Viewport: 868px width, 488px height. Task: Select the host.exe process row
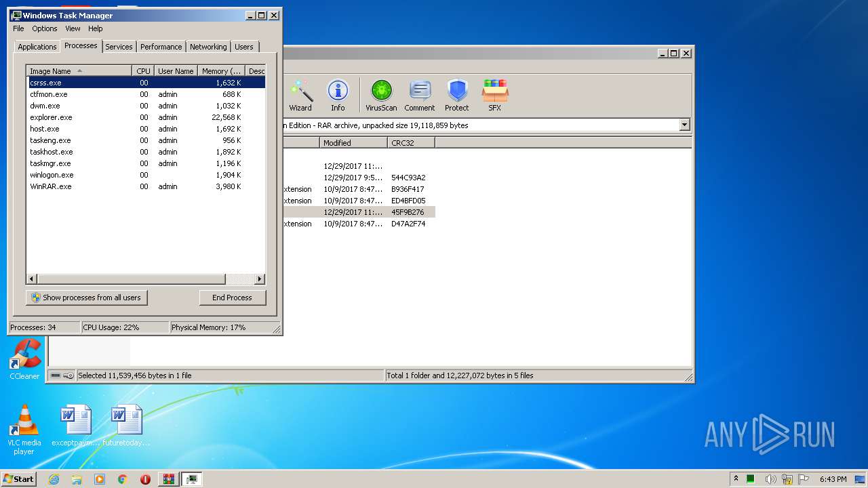point(146,129)
